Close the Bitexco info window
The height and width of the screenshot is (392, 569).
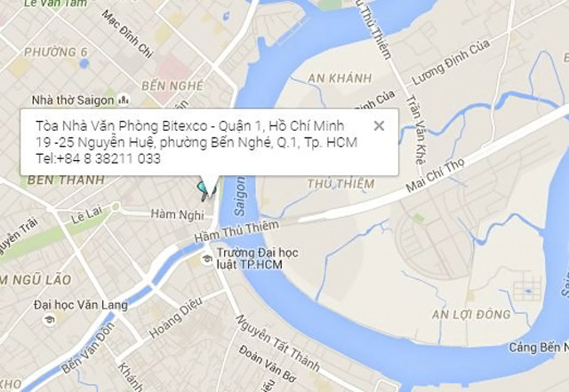(379, 126)
